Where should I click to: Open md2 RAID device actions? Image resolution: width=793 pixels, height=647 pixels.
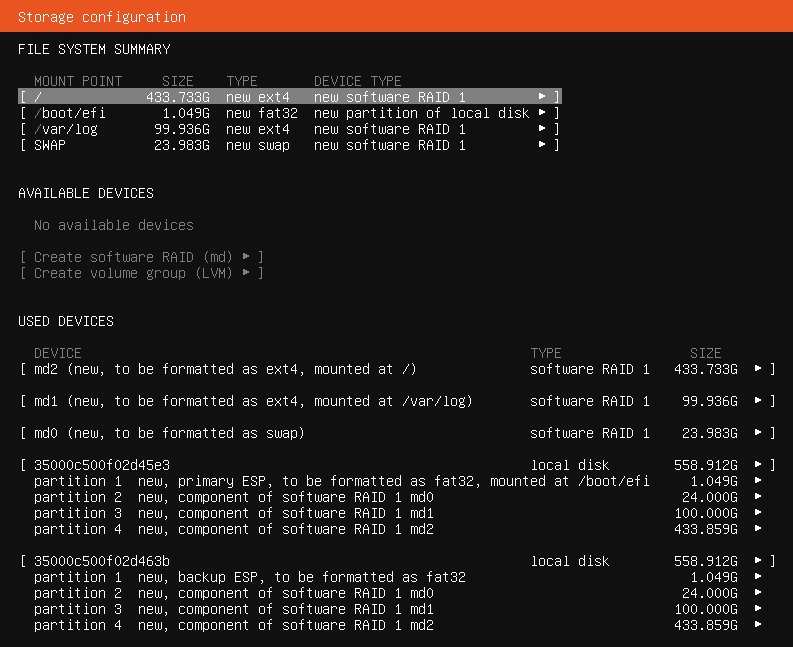pos(396,369)
